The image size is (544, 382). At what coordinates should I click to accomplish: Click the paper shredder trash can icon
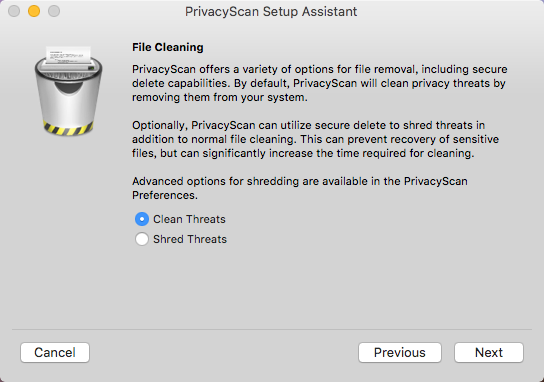[68, 91]
